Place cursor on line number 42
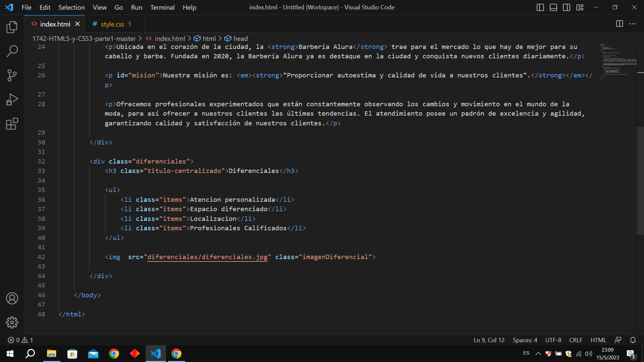644x362 pixels. click(x=41, y=257)
